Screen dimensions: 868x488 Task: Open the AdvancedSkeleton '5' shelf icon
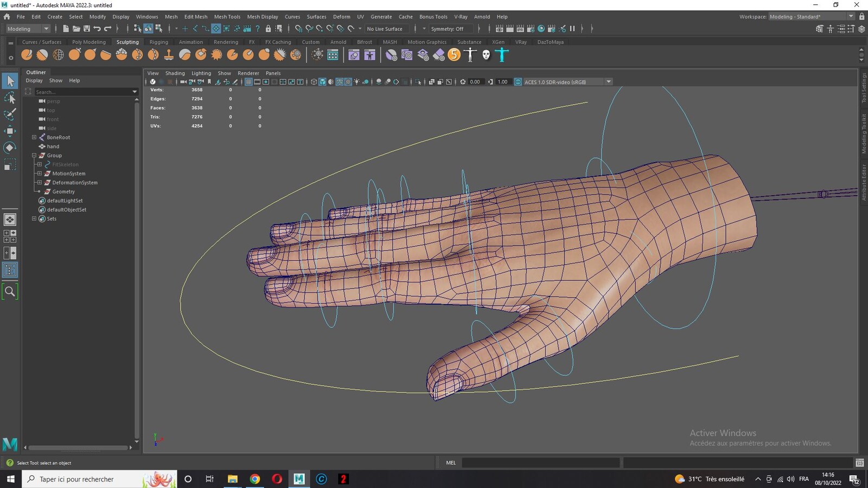454,54
